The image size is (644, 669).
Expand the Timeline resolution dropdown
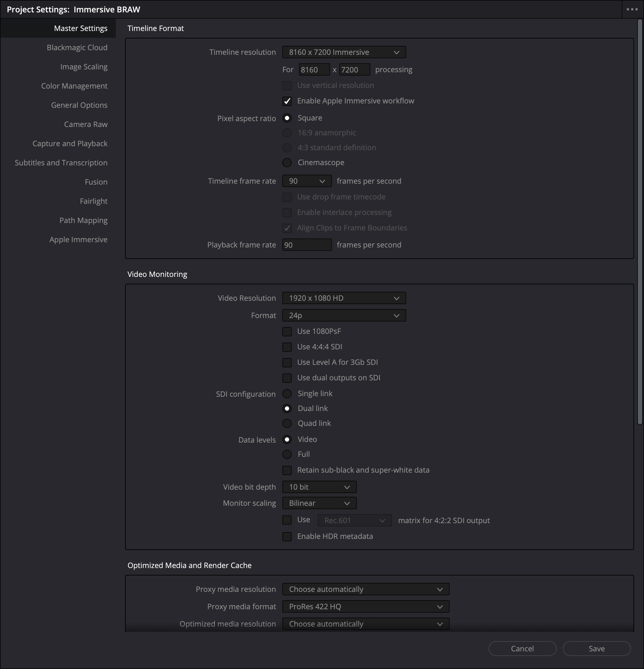click(344, 52)
